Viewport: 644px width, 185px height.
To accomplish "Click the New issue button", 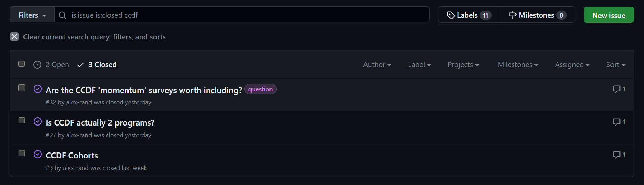I will tap(608, 15).
